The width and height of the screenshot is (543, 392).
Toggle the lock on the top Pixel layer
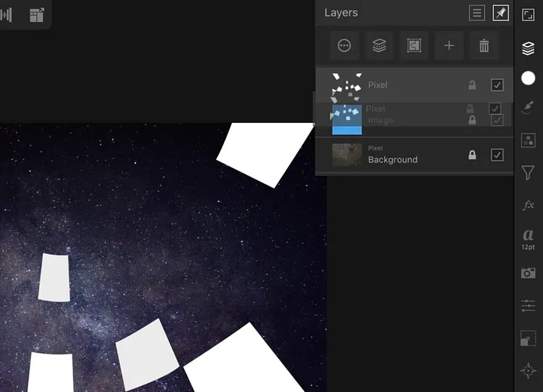pos(472,85)
